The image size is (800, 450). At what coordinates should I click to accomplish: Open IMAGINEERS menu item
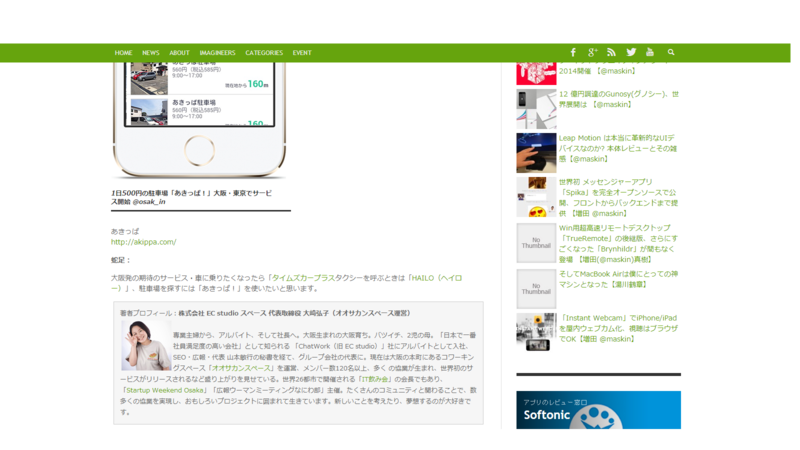tap(217, 53)
